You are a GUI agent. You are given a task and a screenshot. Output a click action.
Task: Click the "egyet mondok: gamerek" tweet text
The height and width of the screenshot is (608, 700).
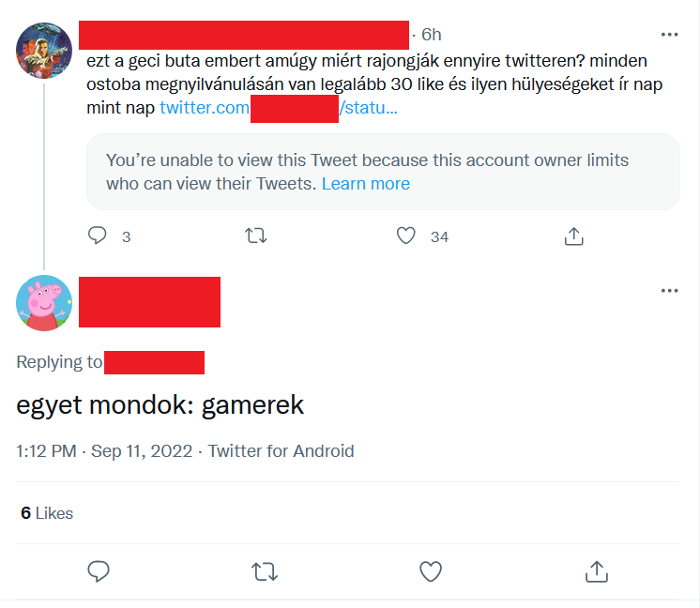point(160,405)
